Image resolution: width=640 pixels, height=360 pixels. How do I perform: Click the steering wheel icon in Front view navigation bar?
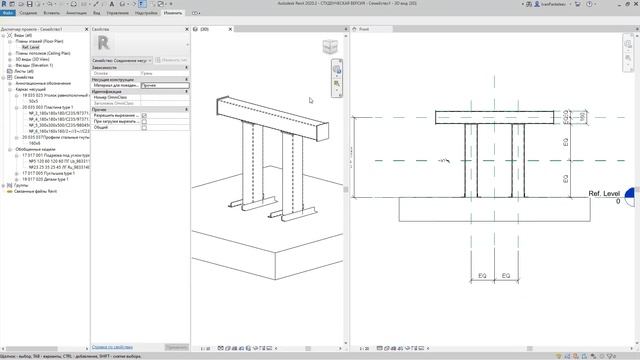(628, 44)
